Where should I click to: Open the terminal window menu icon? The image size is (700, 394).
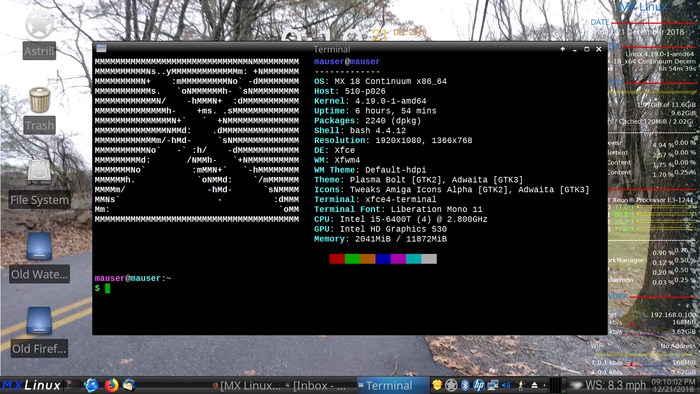[101, 48]
